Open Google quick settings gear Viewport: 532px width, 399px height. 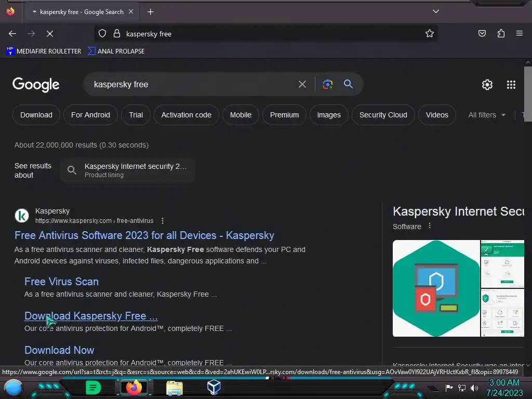pyautogui.click(x=487, y=85)
